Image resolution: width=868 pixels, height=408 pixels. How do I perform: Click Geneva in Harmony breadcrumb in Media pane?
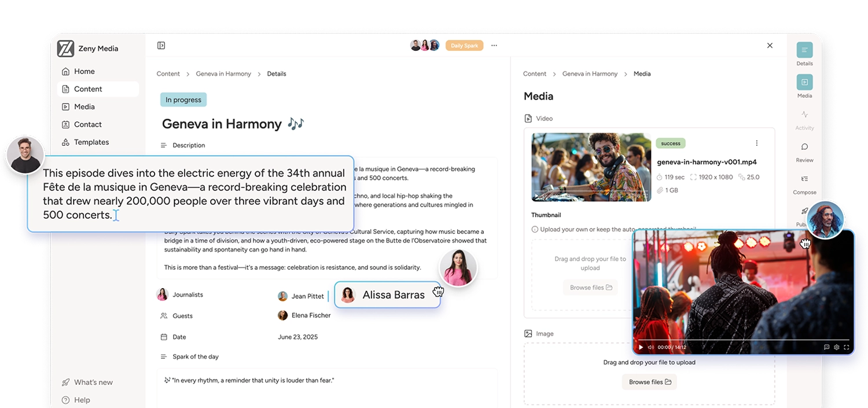click(590, 74)
